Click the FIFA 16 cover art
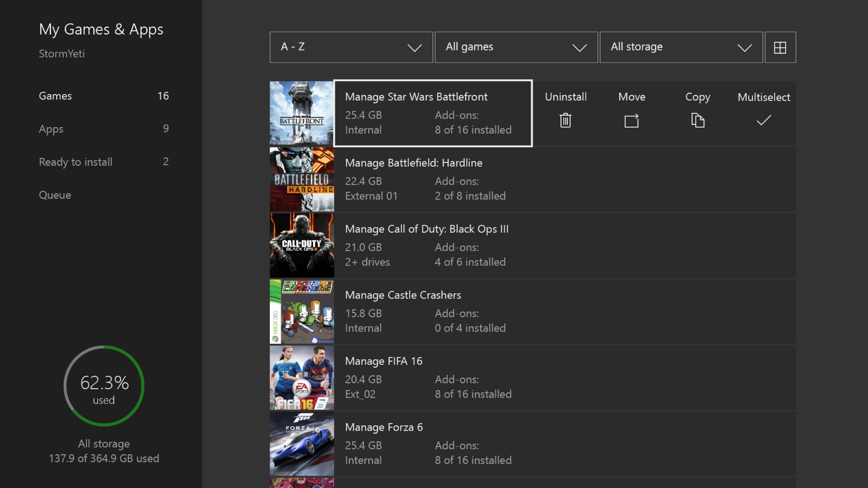The width and height of the screenshot is (868, 488). 302,377
